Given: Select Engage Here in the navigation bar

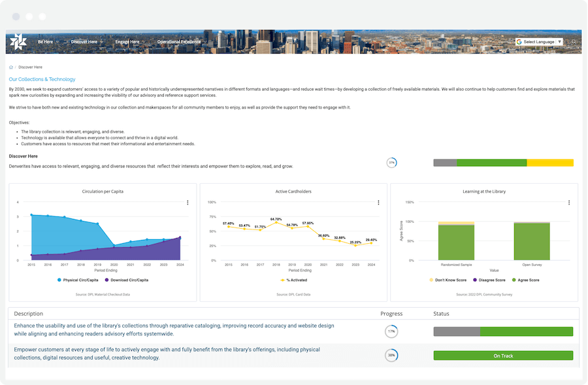Looking at the screenshot, I should 128,41.
